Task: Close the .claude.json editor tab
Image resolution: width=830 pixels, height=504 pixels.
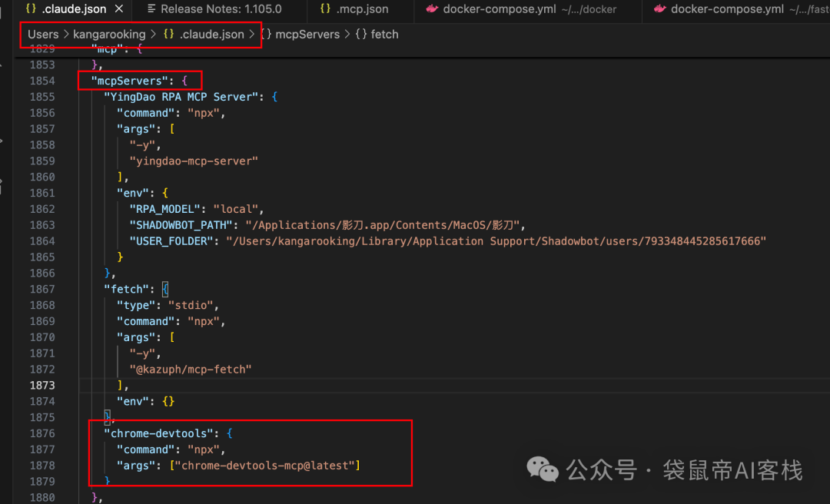Action: click(118, 9)
